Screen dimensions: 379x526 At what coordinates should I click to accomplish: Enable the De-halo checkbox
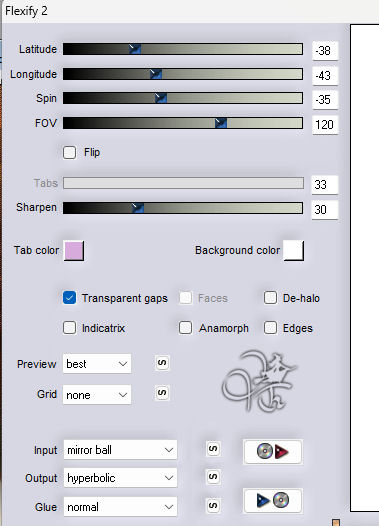(270, 298)
